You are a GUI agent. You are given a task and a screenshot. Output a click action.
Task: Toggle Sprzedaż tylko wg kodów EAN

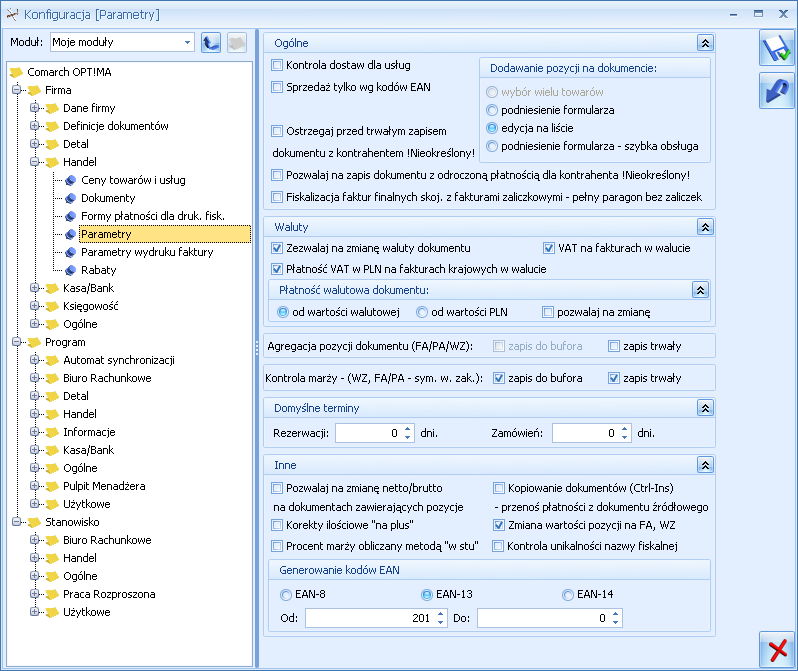(277, 87)
